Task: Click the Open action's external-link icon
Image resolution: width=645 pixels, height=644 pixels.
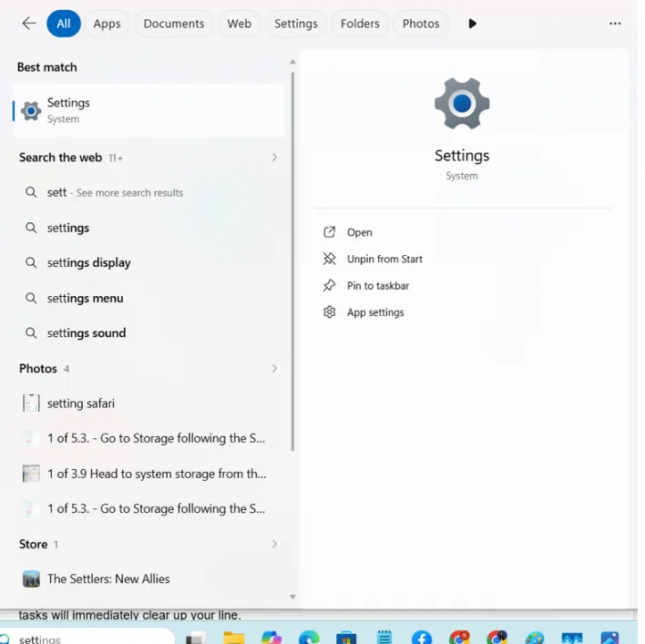Action: [x=329, y=232]
